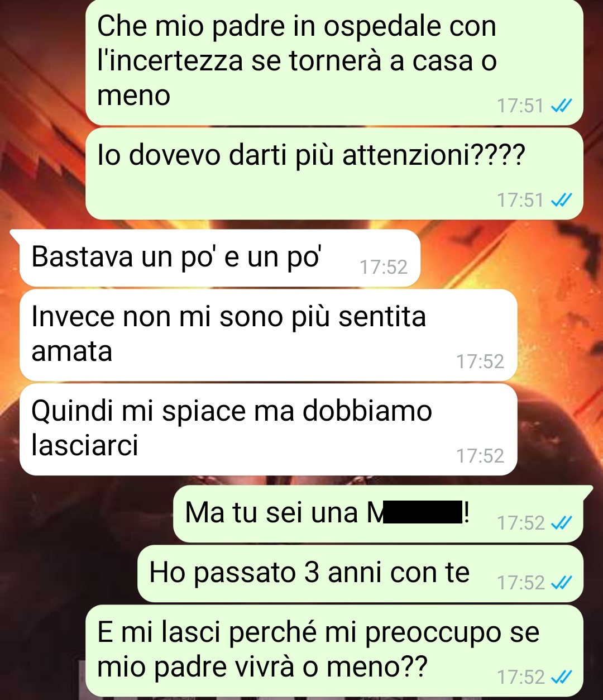Viewport: 603px width, 700px height.
Task: Tap the 17:52 timestamp beside "lasciarci"
Action: [480, 456]
